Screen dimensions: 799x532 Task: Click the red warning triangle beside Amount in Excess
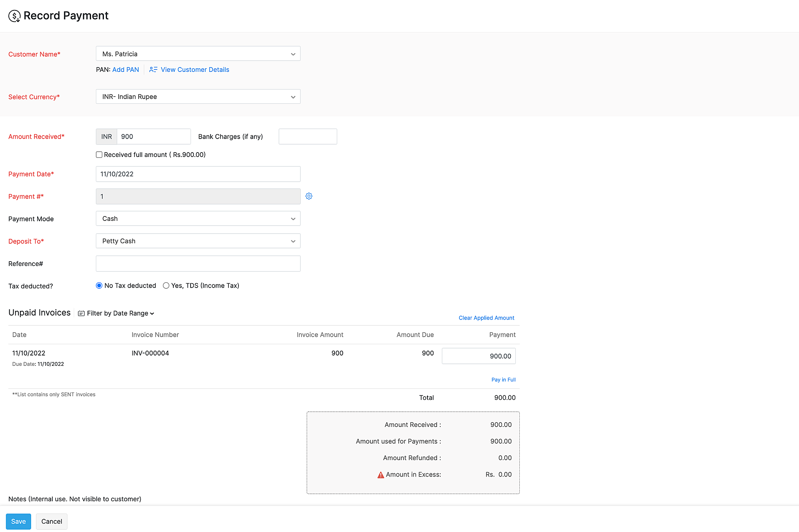tap(380, 474)
